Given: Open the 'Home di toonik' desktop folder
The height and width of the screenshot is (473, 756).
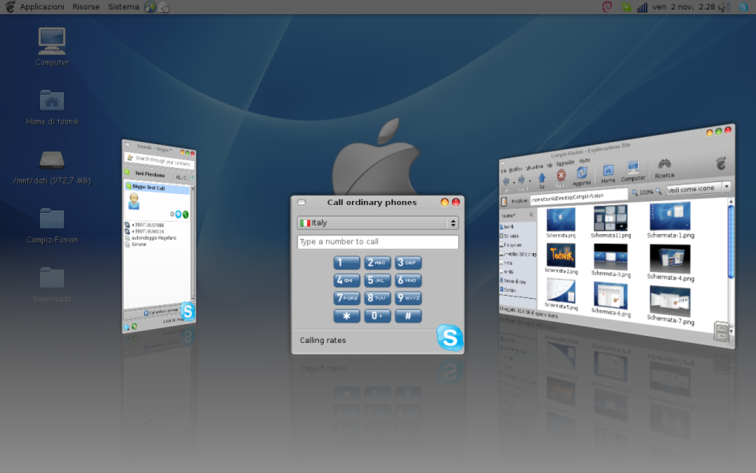Looking at the screenshot, I should pos(52,101).
